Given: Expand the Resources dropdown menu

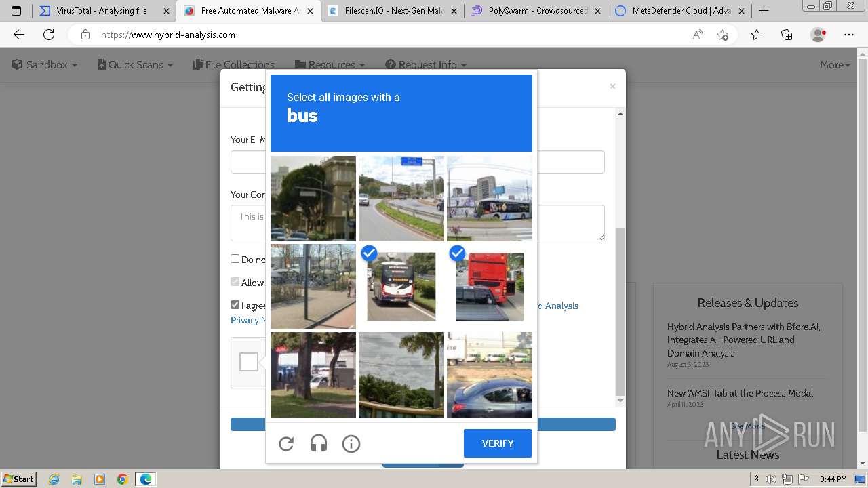Looking at the screenshot, I should [330, 65].
